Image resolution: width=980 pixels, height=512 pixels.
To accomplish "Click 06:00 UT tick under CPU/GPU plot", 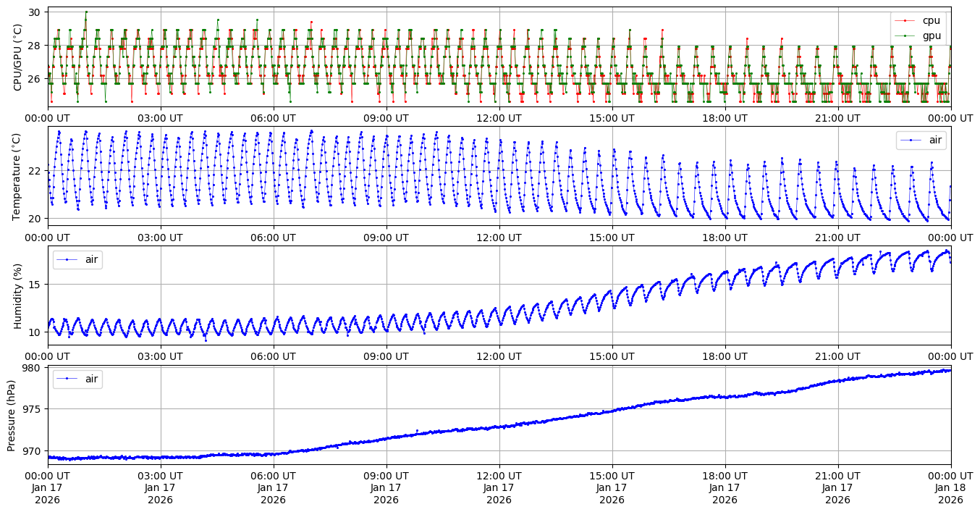I will tap(273, 117).
